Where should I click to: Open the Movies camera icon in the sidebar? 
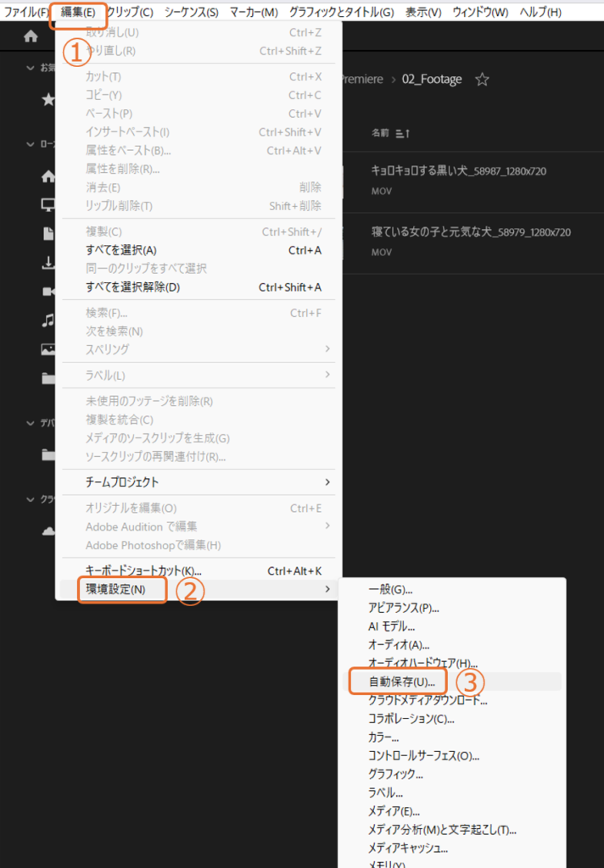pos(48,292)
